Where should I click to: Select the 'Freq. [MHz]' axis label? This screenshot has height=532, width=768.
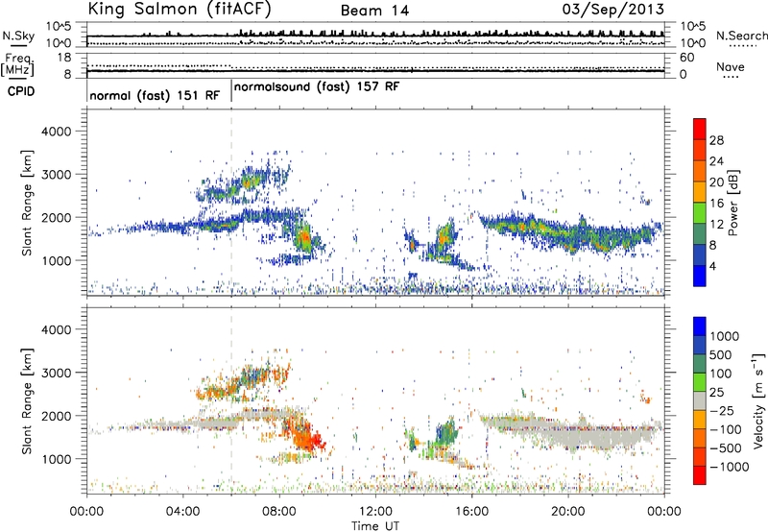point(18,65)
